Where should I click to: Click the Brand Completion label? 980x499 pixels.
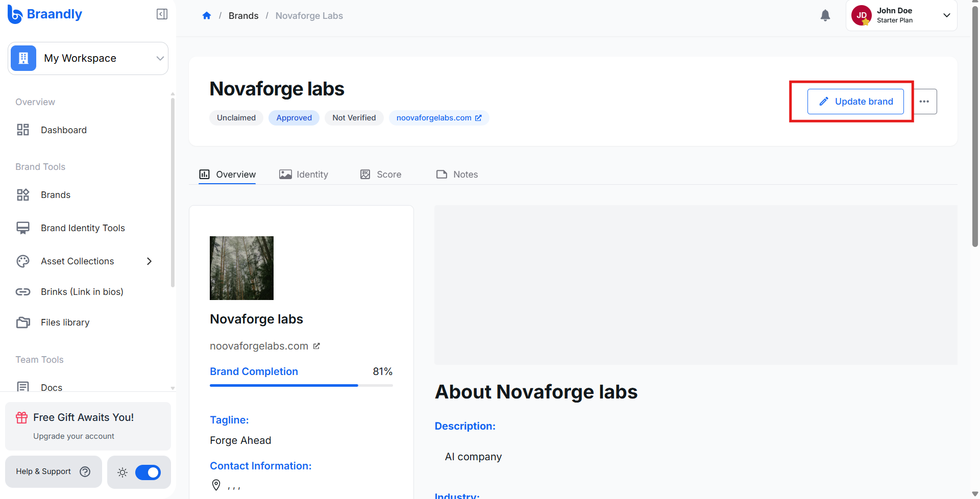254,371
